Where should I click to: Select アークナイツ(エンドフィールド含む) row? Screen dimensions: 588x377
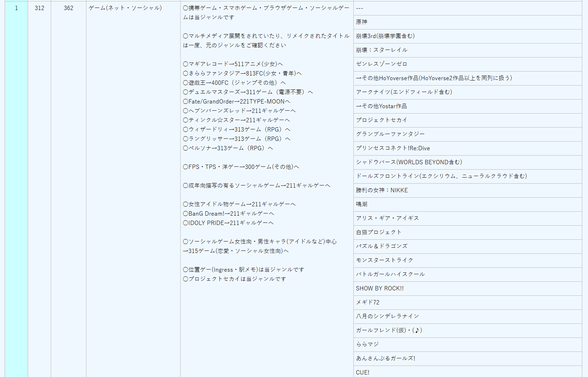(467, 92)
